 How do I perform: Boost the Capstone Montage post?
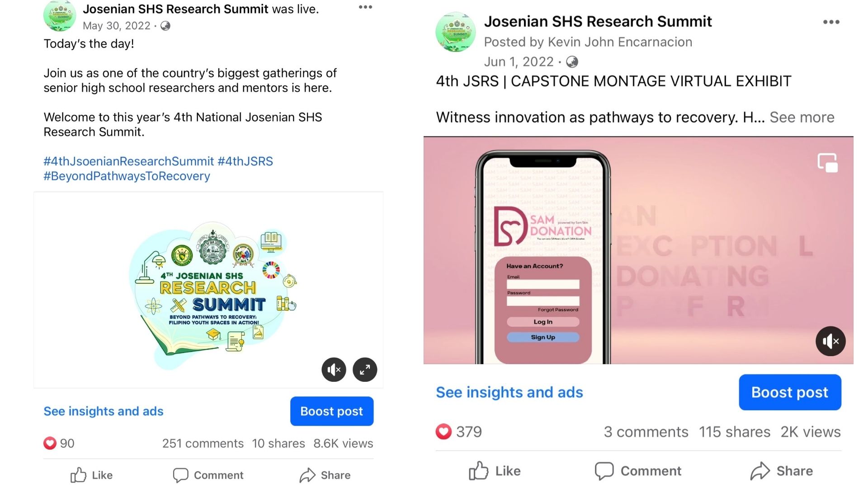(x=790, y=392)
